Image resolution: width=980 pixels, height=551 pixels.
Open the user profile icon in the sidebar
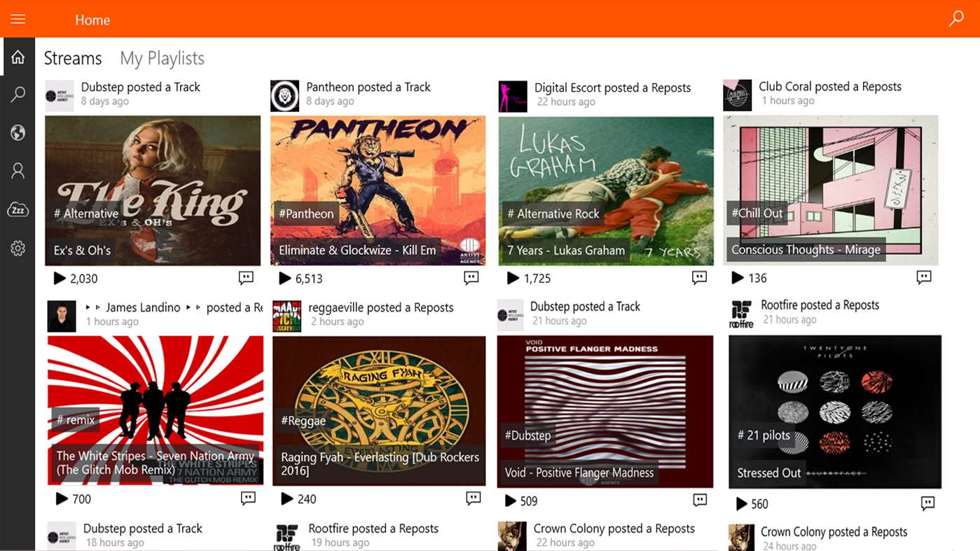click(x=18, y=171)
